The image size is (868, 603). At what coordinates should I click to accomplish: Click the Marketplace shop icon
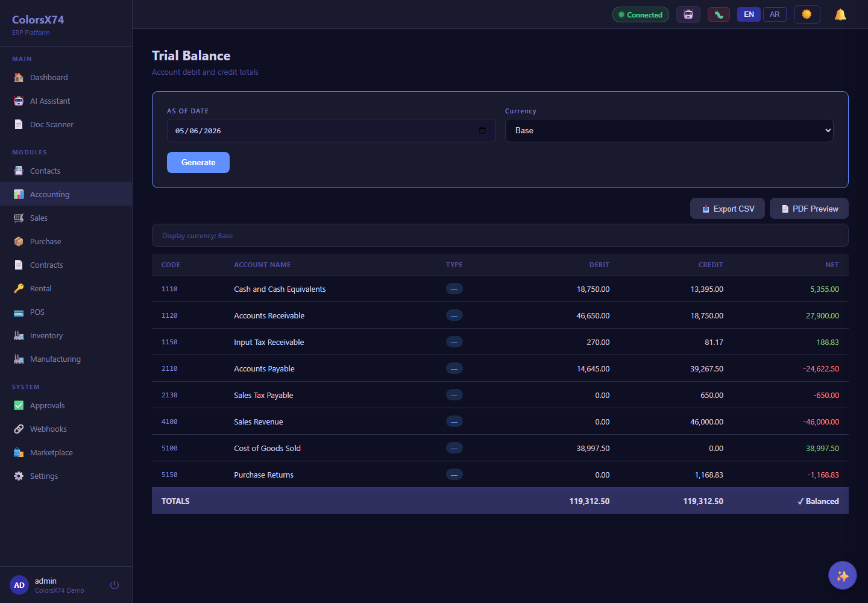pyautogui.click(x=19, y=452)
